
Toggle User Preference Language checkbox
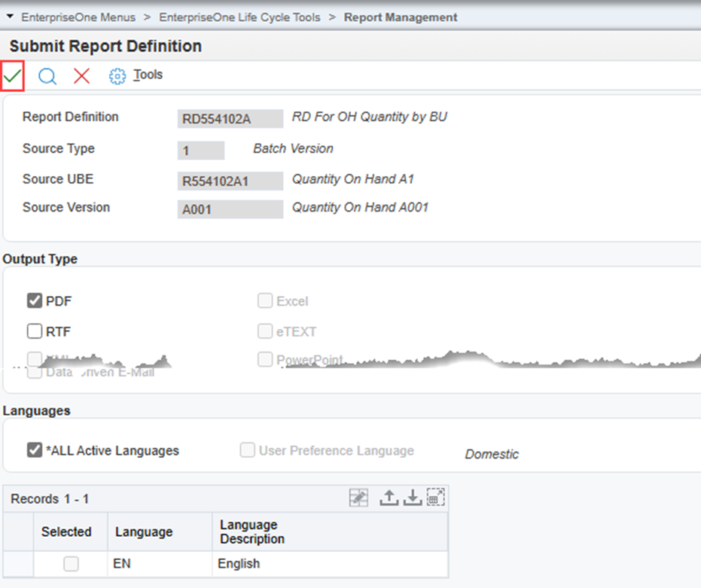coord(248,449)
